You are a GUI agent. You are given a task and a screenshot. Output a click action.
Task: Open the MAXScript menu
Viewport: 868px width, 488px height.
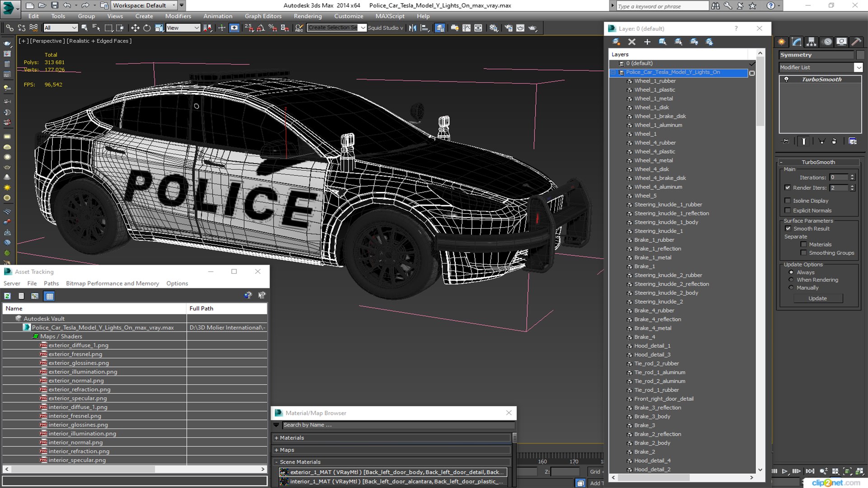[x=390, y=16]
